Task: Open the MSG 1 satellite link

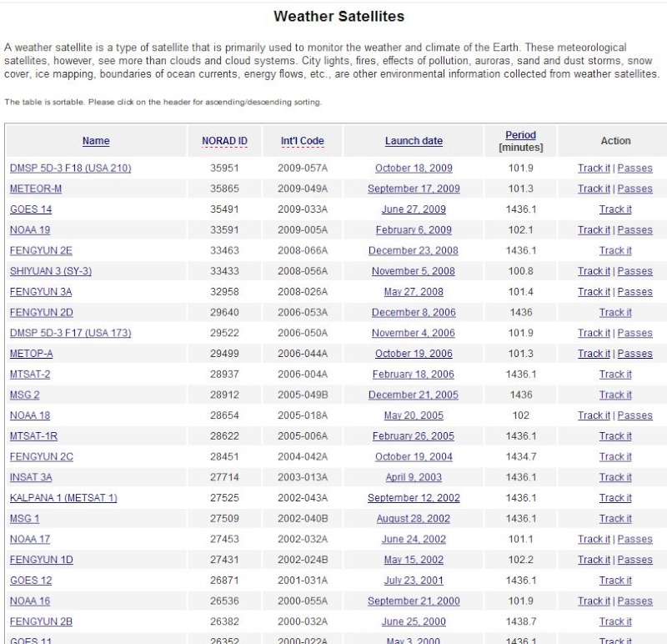Action: 24,518
